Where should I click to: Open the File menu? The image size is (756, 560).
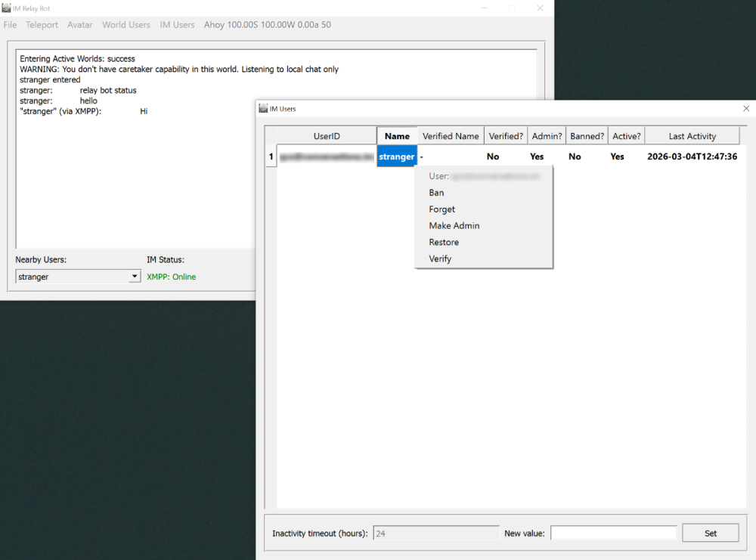tap(10, 24)
